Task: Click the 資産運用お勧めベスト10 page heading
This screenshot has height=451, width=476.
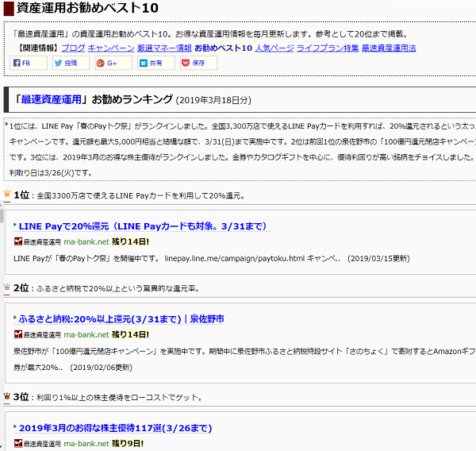Action: pyautogui.click(x=87, y=8)
